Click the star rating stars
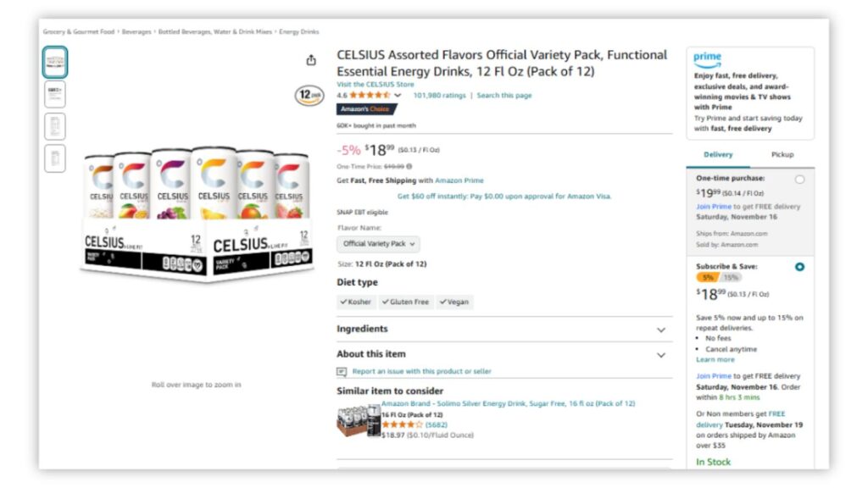Screen dimensions: 868x488 pos(370,95)
